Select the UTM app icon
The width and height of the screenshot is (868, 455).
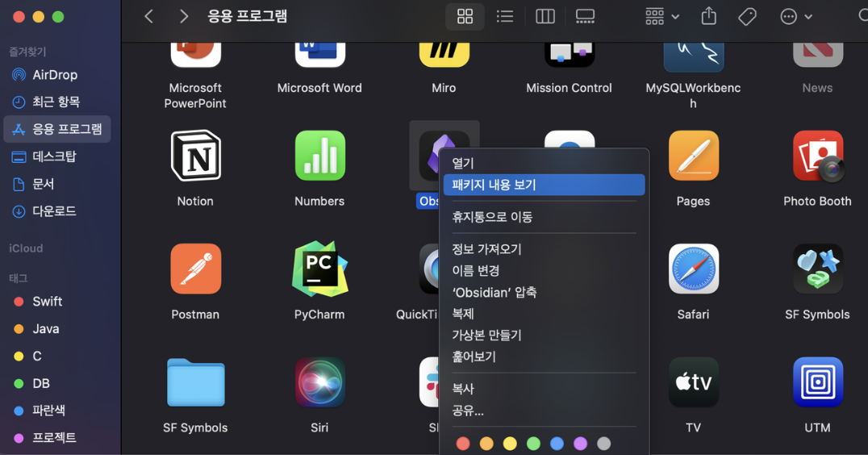tap(818, 382)
